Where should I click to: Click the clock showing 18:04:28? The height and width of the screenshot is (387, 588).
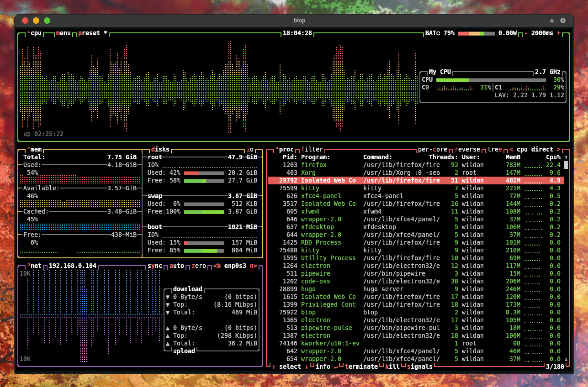pyautogui.click(x=297, y=33)
